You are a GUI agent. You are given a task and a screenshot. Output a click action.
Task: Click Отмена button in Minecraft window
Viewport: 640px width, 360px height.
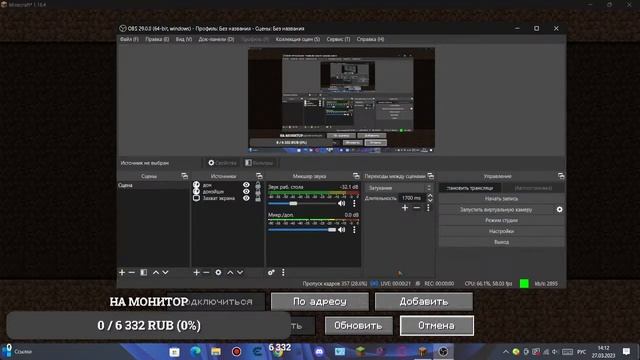tap(437, 326)
